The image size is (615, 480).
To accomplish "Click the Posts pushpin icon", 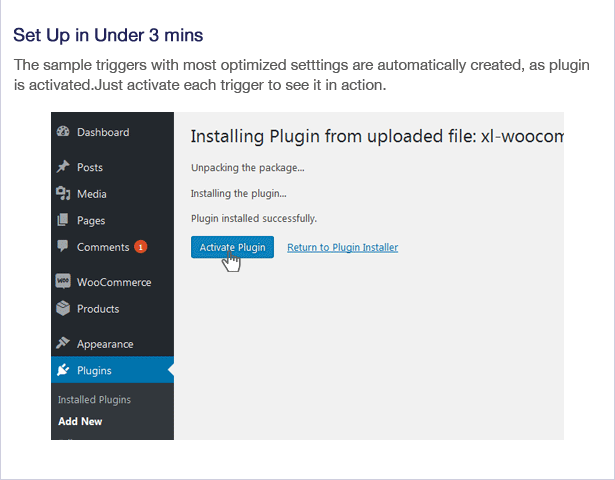I will click(63, 167).
